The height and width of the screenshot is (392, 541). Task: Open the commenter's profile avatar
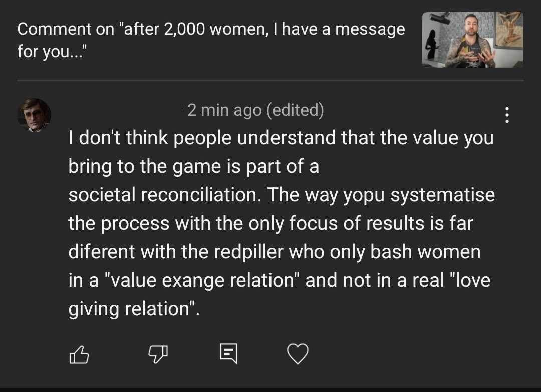point(35,115)
